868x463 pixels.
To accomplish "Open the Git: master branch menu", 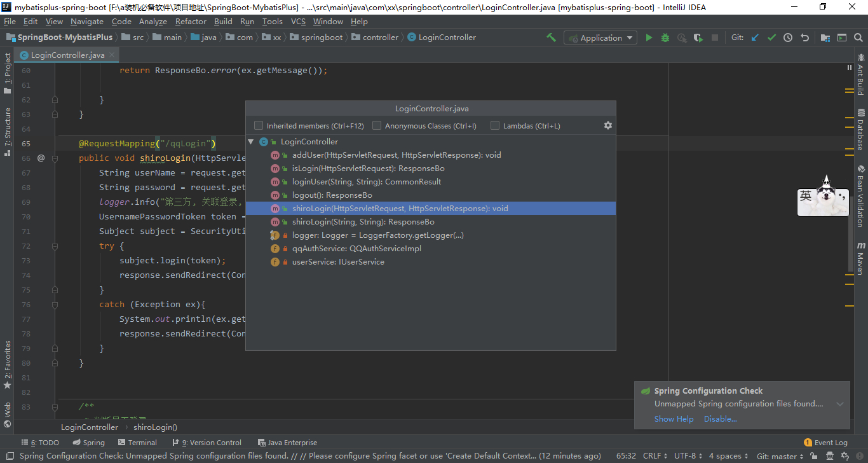I will [780, 456].
